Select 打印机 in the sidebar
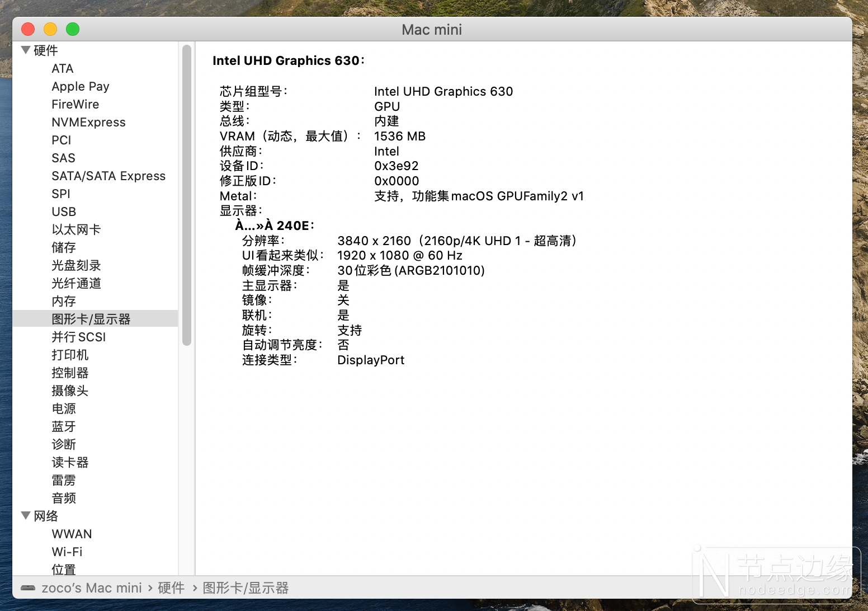868x611 pixels. [x=70, y=355]
